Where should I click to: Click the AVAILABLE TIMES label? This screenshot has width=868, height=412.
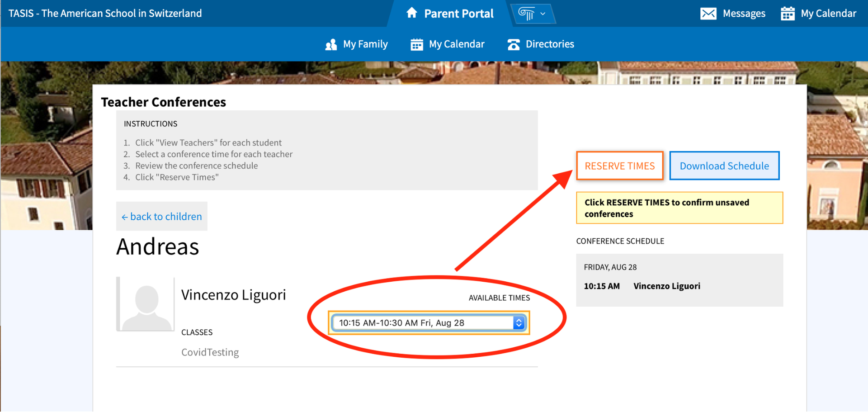(x=499, y=298)
